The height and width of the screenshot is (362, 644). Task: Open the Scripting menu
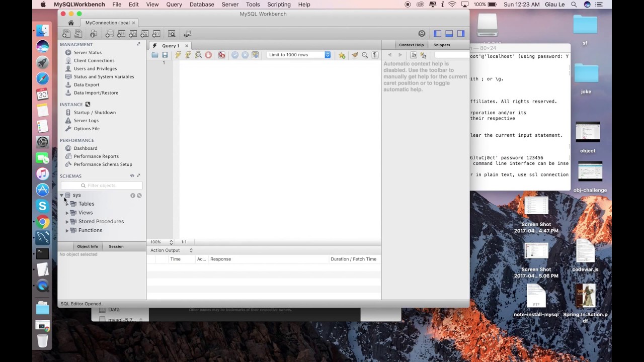pyautogui.click(x=279, y=5)
